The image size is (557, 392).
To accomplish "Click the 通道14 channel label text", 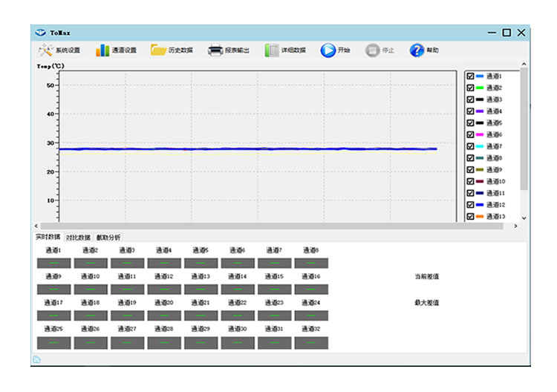I will (238, 276).
